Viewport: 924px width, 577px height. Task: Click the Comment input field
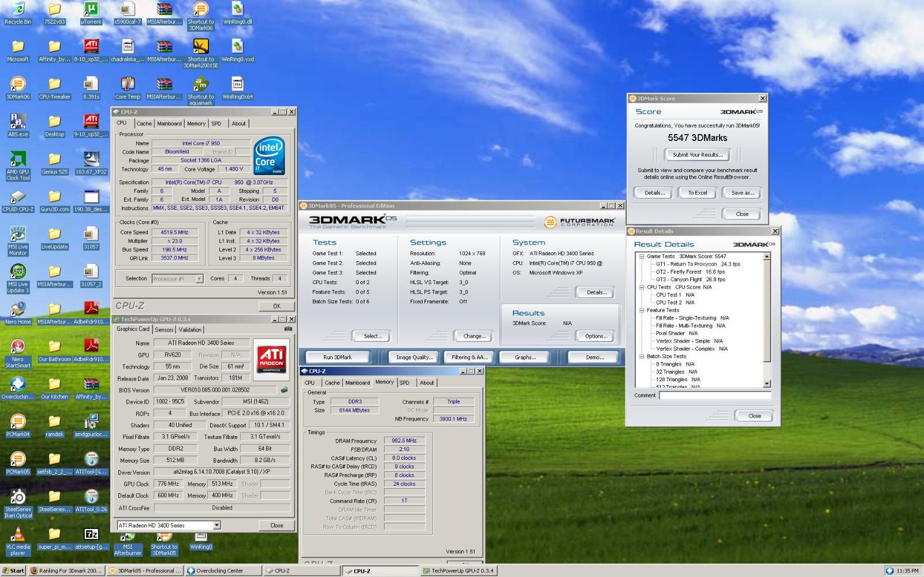(x=715, y=396)
